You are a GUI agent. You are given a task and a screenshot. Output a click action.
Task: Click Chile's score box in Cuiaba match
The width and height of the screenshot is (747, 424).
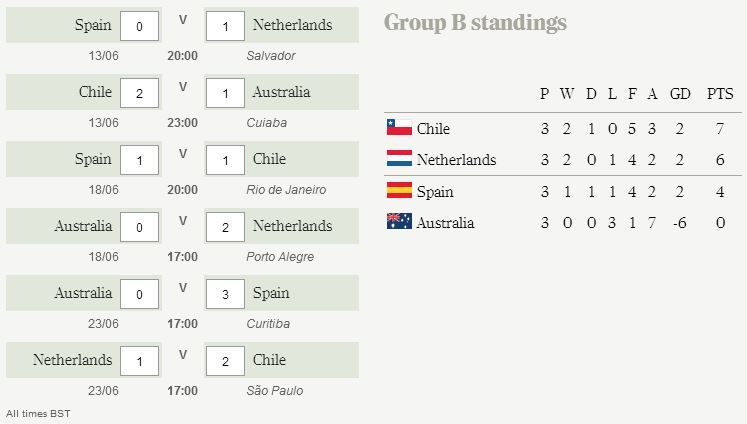(140, 93)
